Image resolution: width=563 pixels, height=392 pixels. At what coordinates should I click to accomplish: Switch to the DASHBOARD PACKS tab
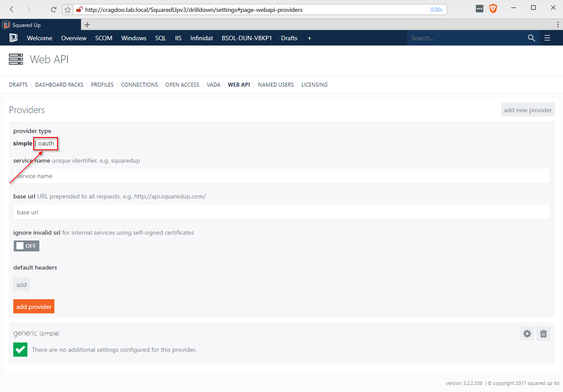[x=59, y=84]
